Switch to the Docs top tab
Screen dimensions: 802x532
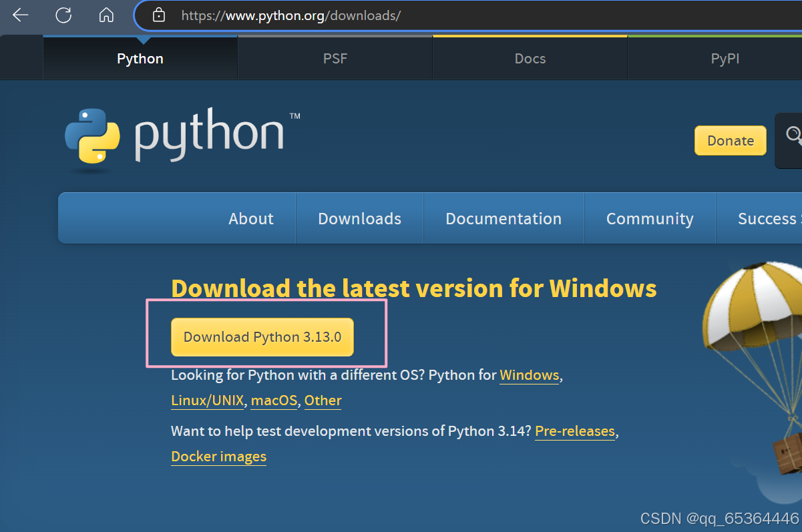coord(530,59)
